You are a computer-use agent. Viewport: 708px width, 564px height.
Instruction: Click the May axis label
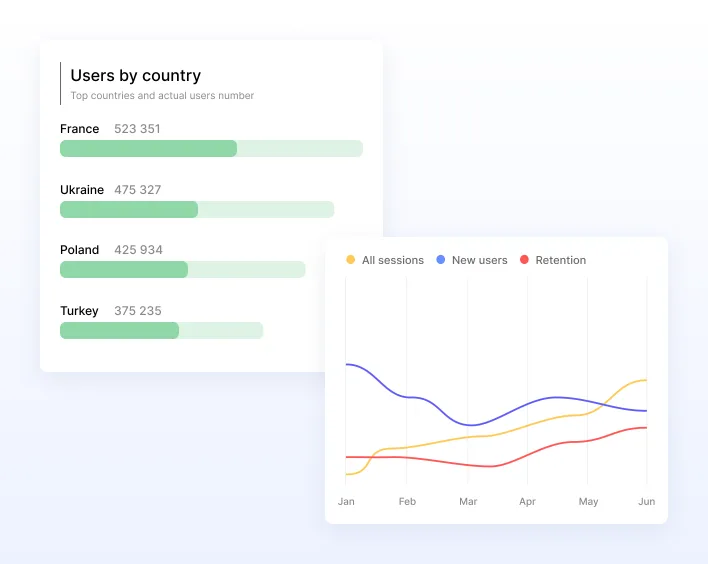588,502
